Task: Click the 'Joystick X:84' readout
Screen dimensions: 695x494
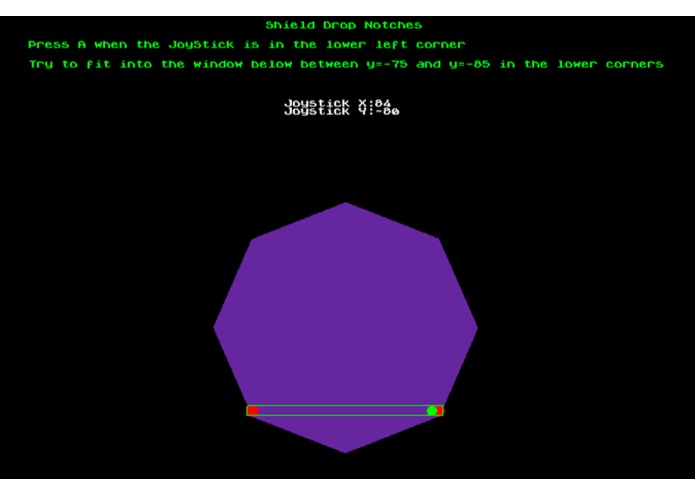Action: 337,103
